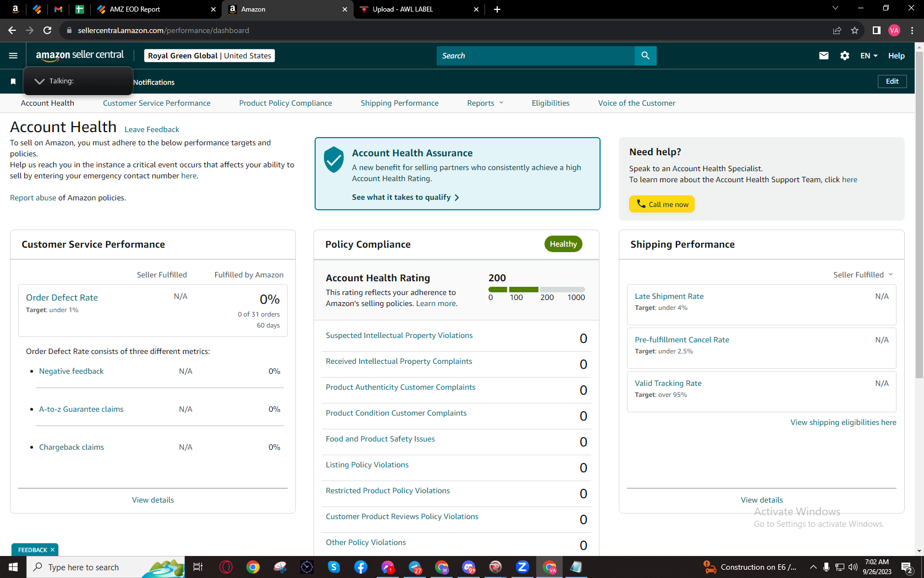
Task: Click the search magnifier button
Action: 646,56
